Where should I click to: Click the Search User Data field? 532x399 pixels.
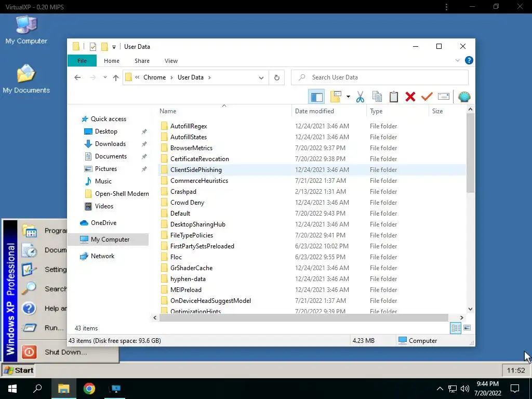coord(380,77)
